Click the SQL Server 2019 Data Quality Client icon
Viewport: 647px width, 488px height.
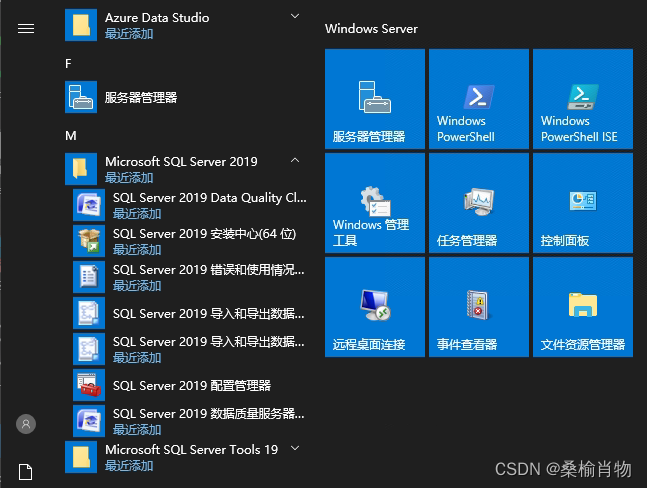[89, 205]
